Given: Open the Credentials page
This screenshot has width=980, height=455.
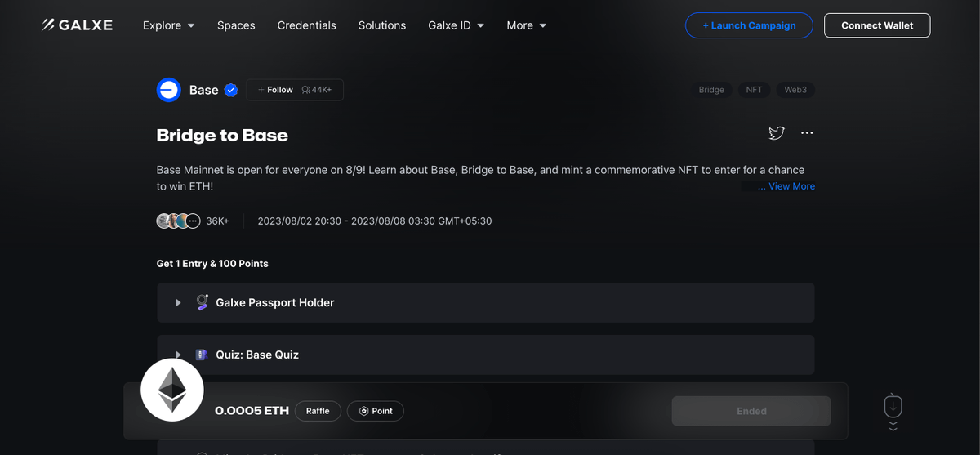Looking at the screenshot, I should (x=306, y=25).
